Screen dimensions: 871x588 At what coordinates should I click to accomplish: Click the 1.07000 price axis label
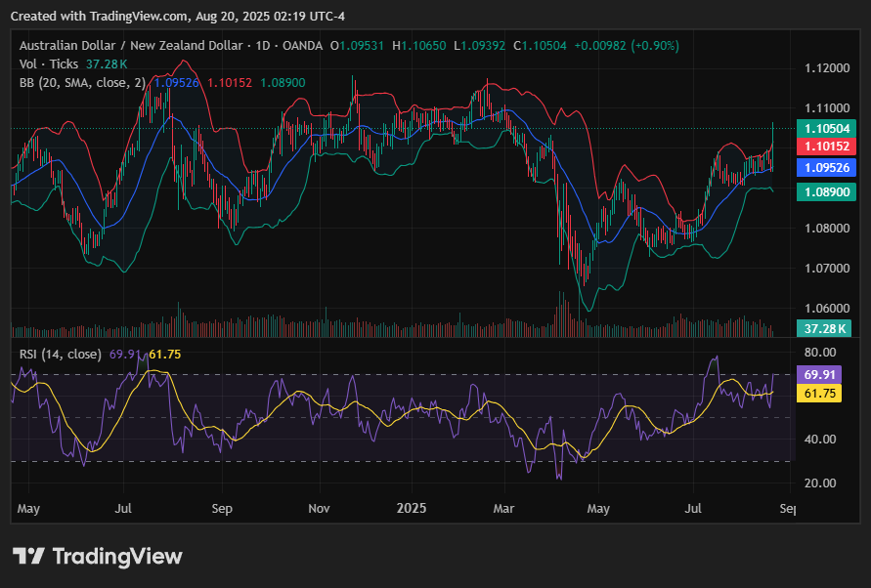(827, 269)
